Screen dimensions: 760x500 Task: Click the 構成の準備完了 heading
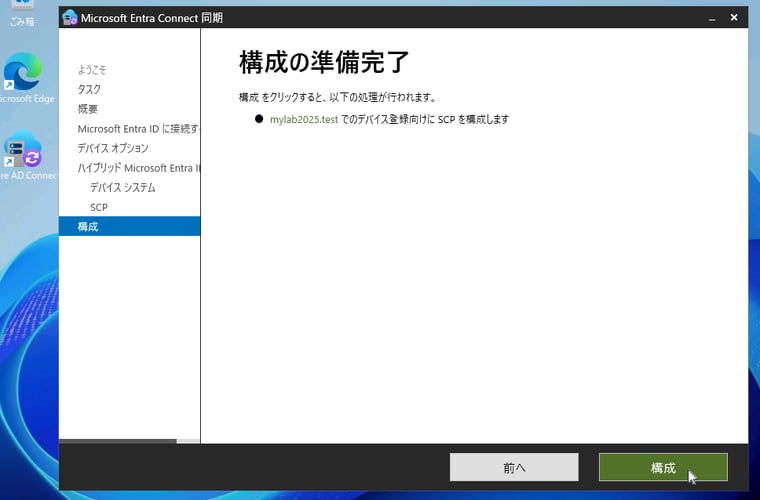[324, 62]
